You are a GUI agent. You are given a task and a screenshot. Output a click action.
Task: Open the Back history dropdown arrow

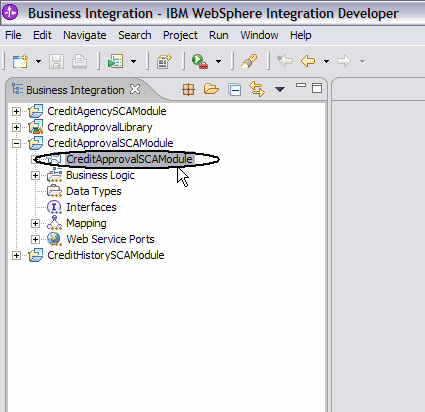(326, 61)
